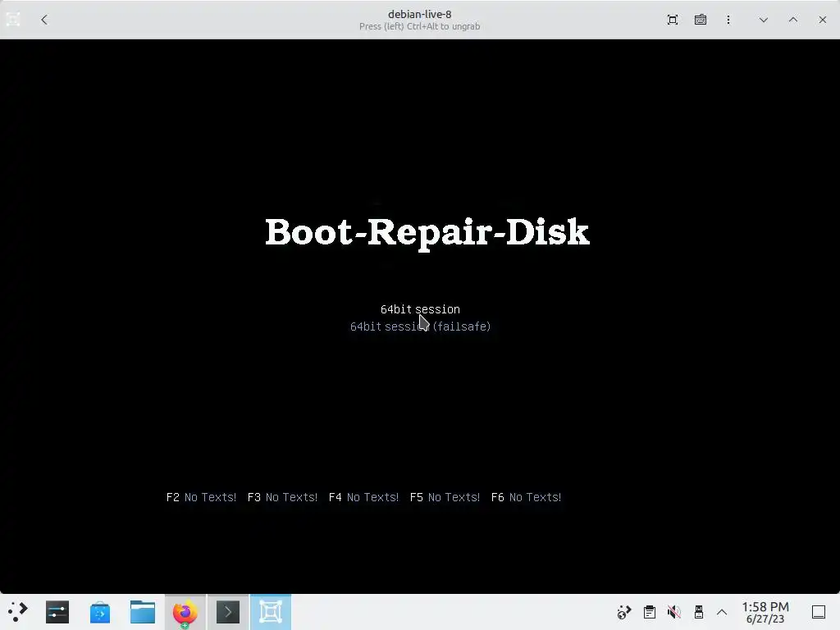Switch to the Konsole terminal task

pos(228,612)
